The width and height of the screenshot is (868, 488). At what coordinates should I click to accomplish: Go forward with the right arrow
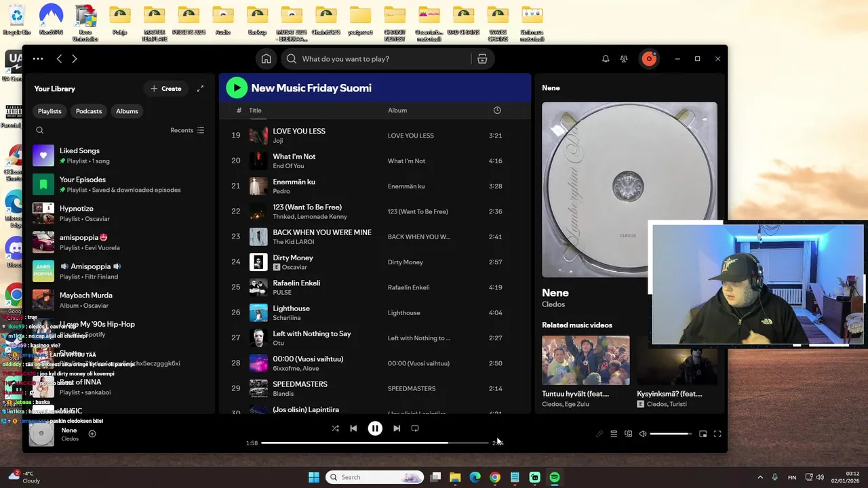coord(75,59)
